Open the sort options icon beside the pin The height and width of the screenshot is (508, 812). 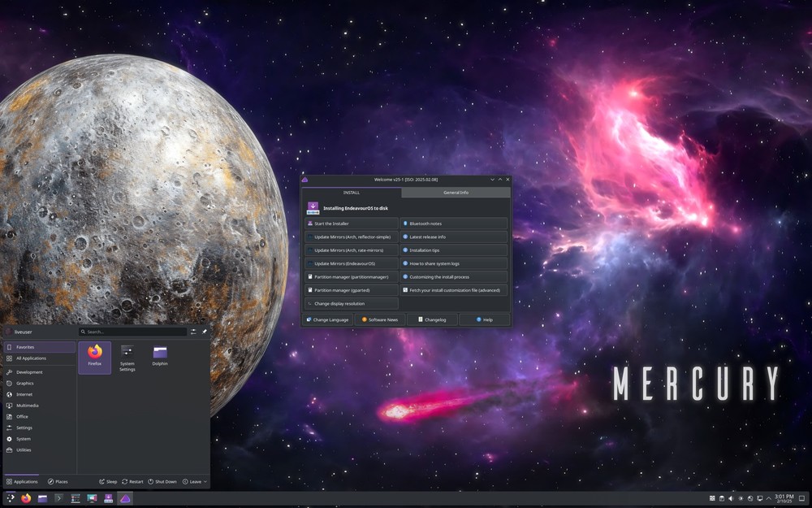pyautogui.click(x=193, y=332)
